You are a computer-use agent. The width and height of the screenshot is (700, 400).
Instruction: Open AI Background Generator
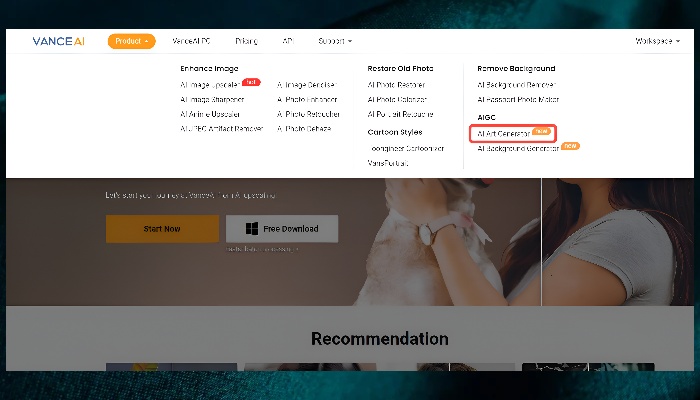click(x=518, y=148)
